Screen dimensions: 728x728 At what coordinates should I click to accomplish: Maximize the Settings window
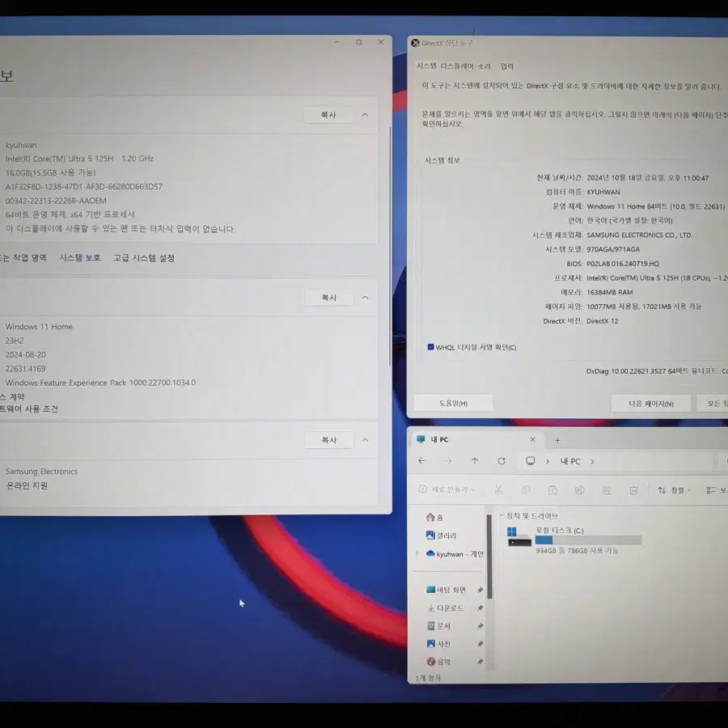[358, 42]
